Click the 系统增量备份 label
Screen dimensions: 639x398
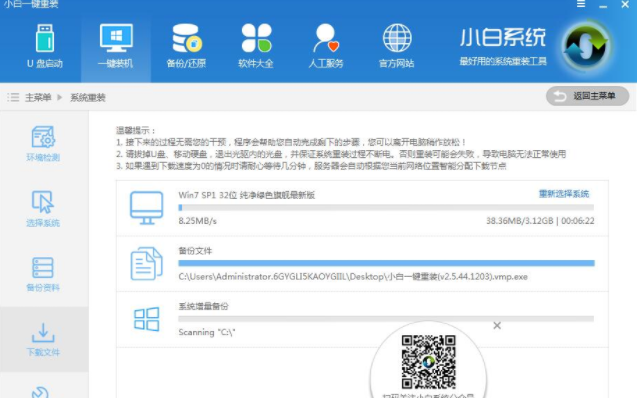pyautogui.click(x=203, y=306)
